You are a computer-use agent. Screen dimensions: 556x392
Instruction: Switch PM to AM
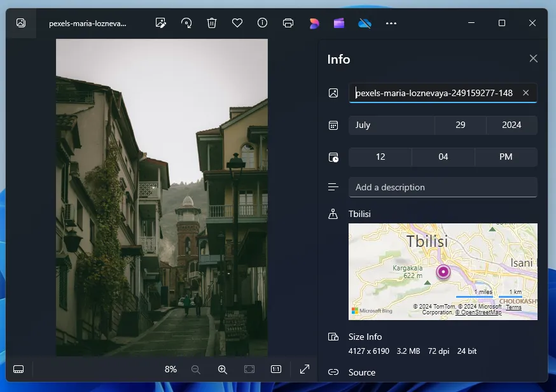pos(506,157)
